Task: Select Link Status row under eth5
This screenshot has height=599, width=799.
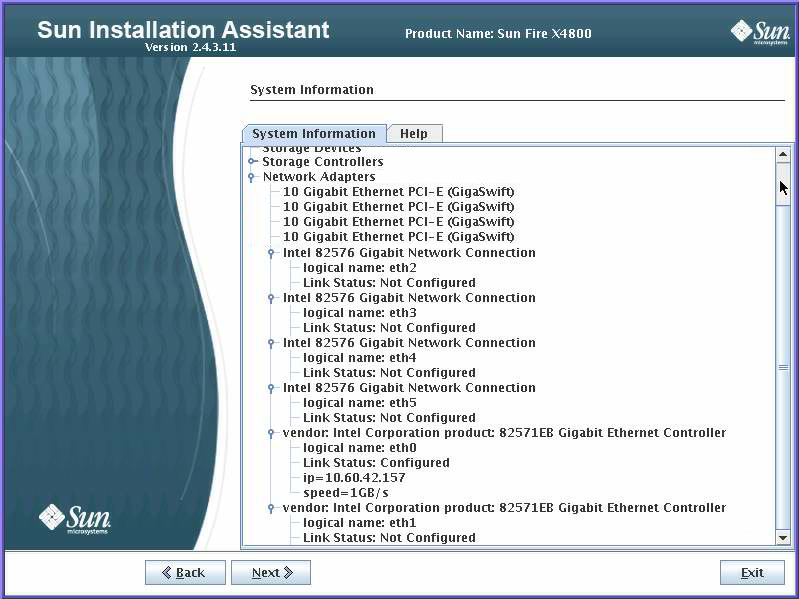Action: tap(389, 418)
